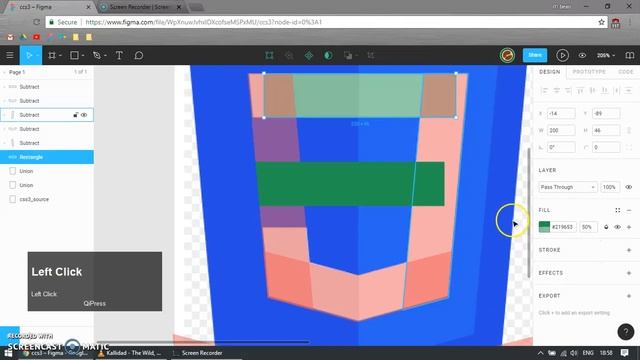Select the Comment tool bubble
The width and height of the screenshot is (640, 360).
[139, 55]
